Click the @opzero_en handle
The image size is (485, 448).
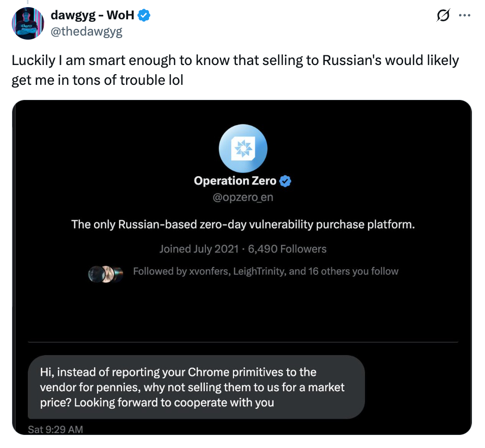[243, 198]
